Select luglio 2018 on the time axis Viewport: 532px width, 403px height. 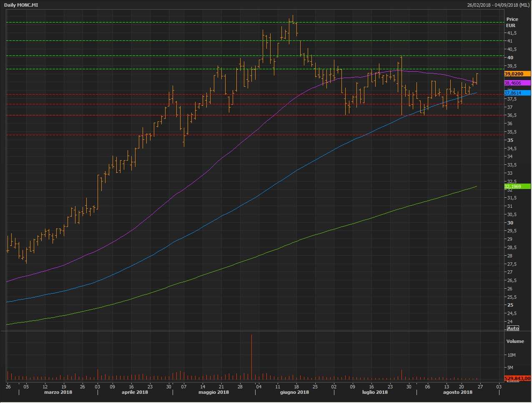coord(374,392)
